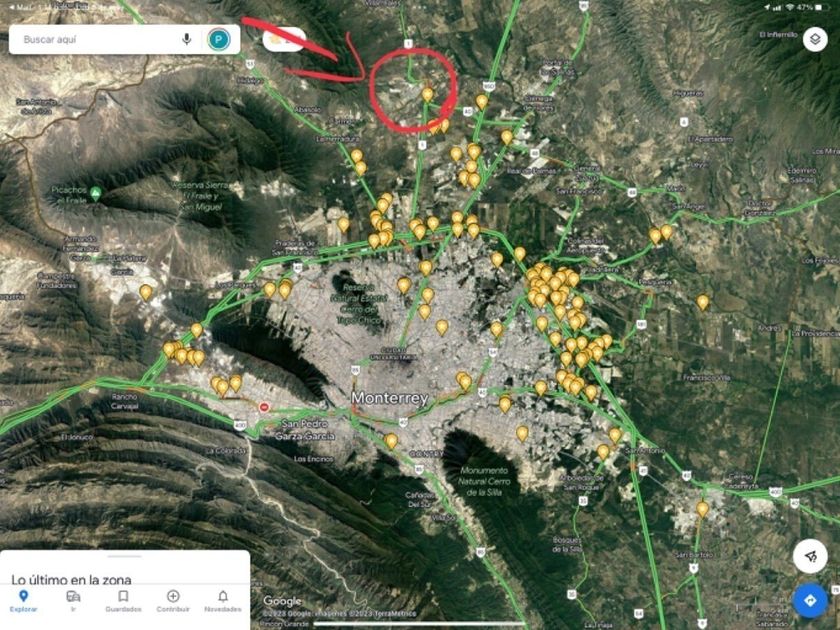
Task: Select the Picachos el Fraile peak marker
Action: (x=95, y=194)
